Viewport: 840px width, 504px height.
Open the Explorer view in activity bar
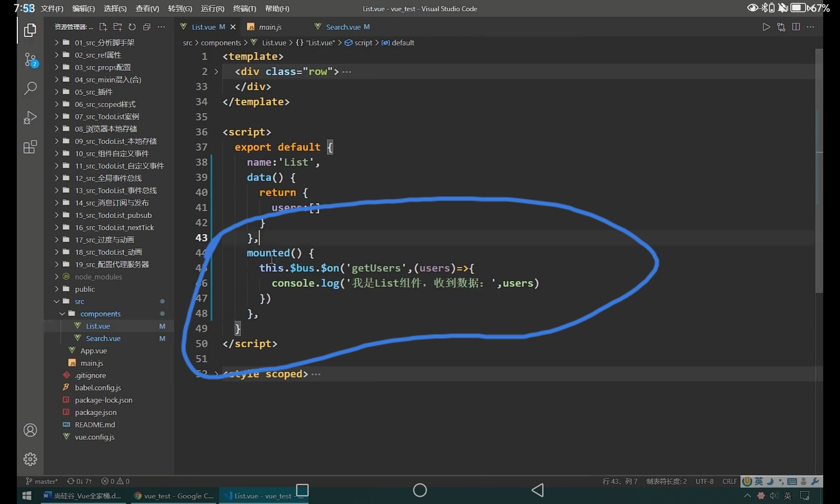pos(30,30)
